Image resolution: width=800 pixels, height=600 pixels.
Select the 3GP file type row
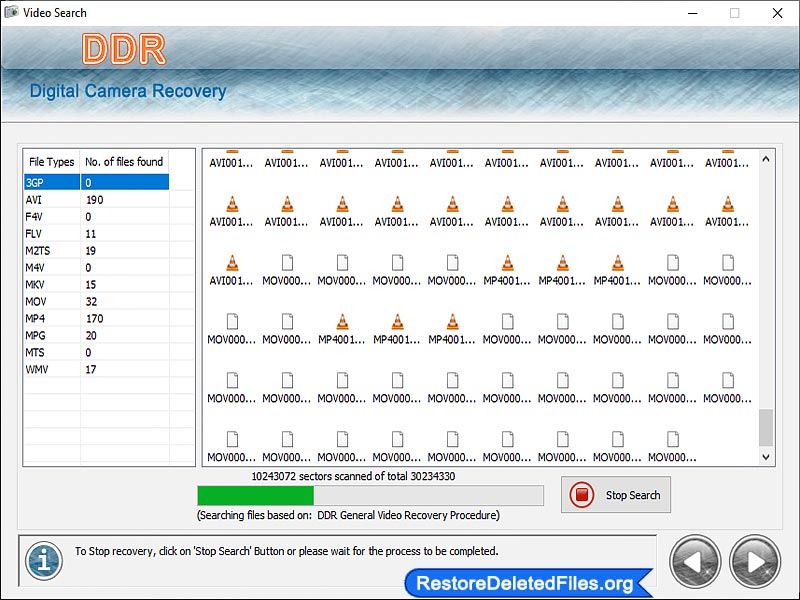pos(96,183)
